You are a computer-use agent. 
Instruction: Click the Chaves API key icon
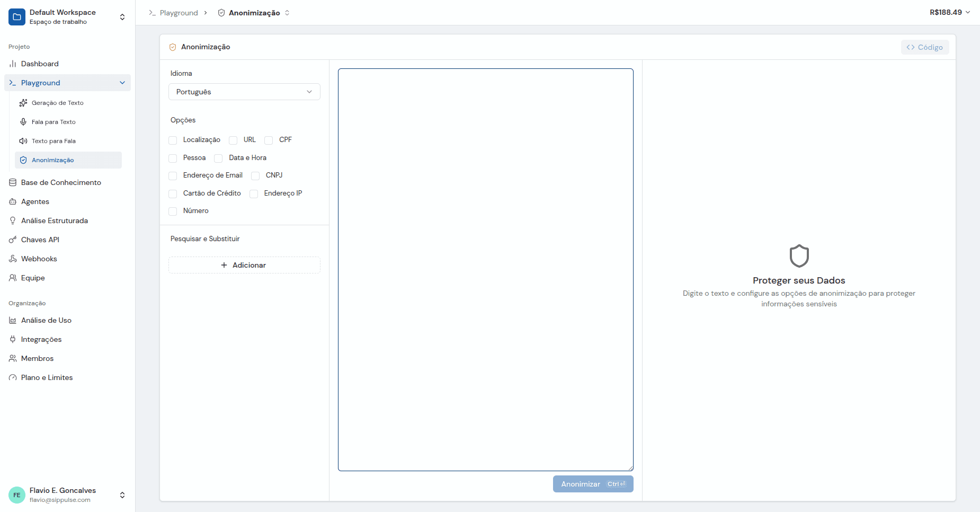click(13, 240)
